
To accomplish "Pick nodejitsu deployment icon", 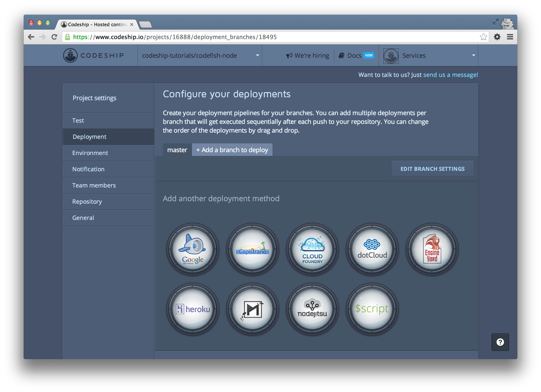I will [x=312, y=309].
